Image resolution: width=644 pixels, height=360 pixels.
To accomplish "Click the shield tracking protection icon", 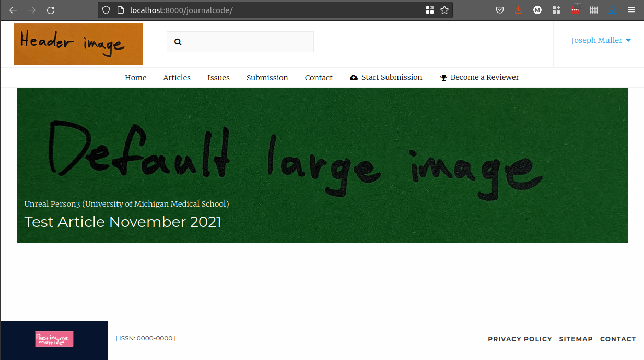I will [106, 10].
